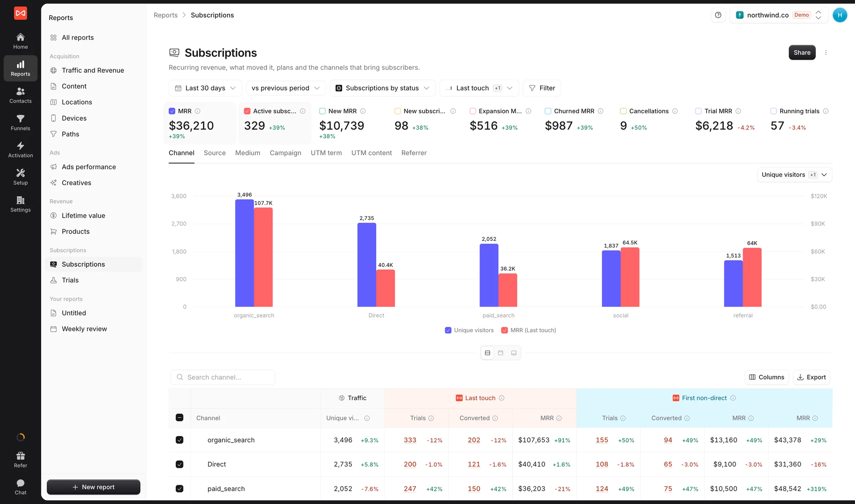Screen dimensions: 855x504
Task: Open Settings in the left rail
Action: click(20, 204)
